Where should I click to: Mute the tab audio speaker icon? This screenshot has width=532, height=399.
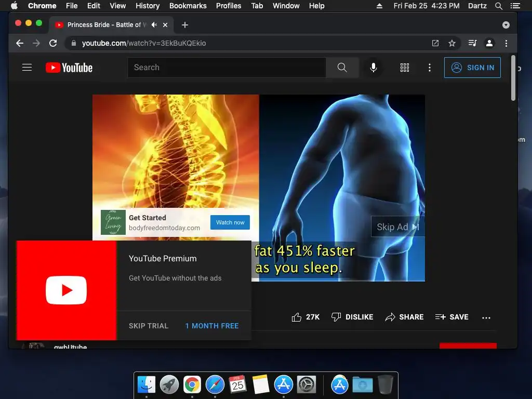(154, 25)
